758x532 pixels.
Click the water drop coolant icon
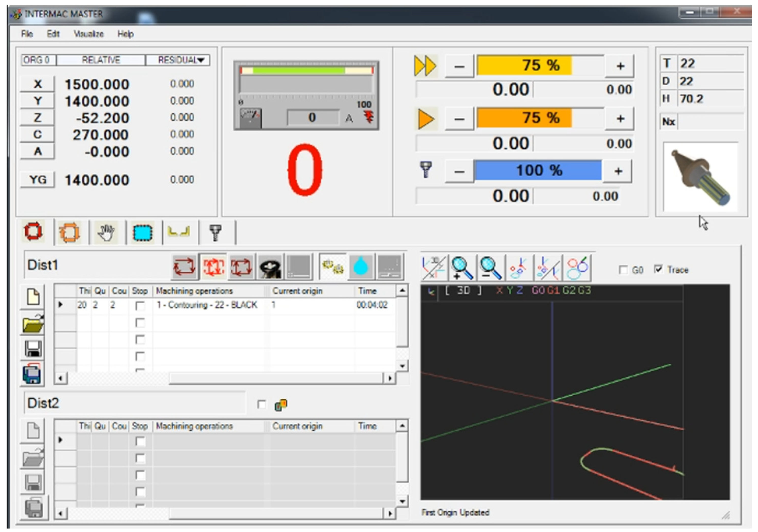361,267
